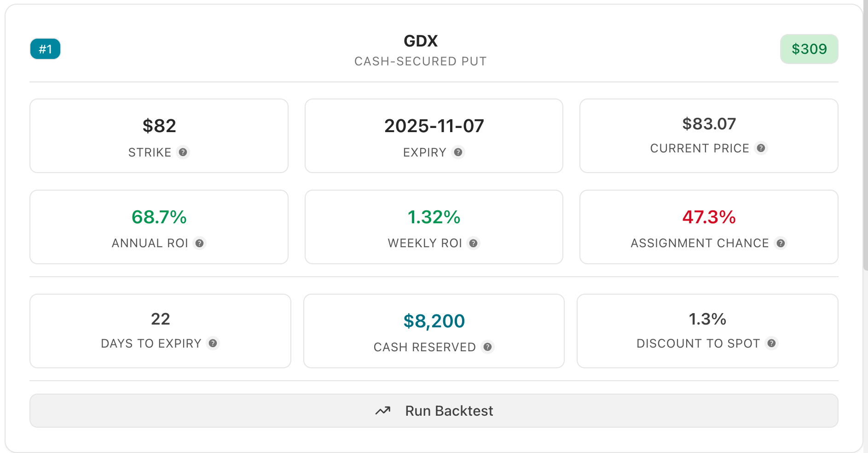
Task: Click the 68.7% annual ROI value
Action: [159, 217]
